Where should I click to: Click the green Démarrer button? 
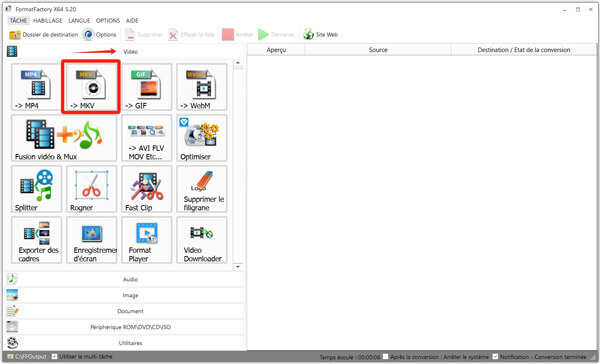pyautogui.click(x=276, y=35)
